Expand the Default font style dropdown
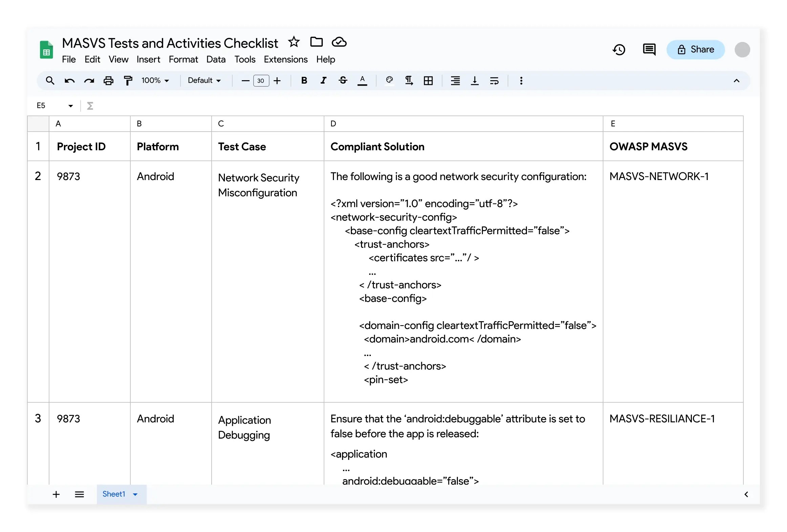This screenshot has width=787, height=532. pos(204,80)
